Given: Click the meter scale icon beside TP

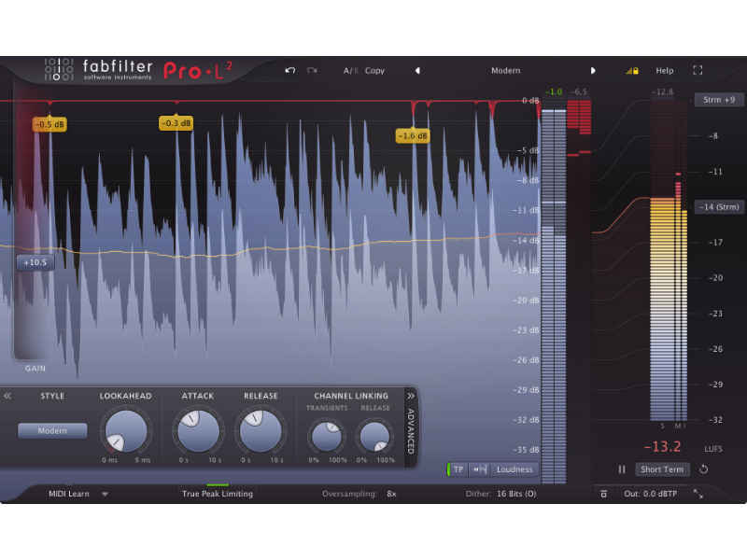Looking at the screenshot, I should 480,469.
